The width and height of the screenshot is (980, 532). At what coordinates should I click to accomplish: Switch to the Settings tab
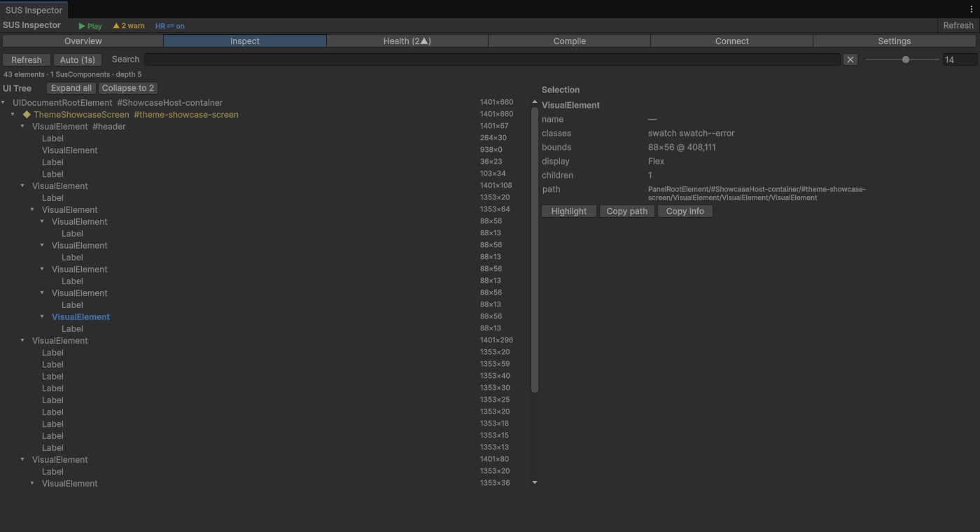click(x=895, y=41)
